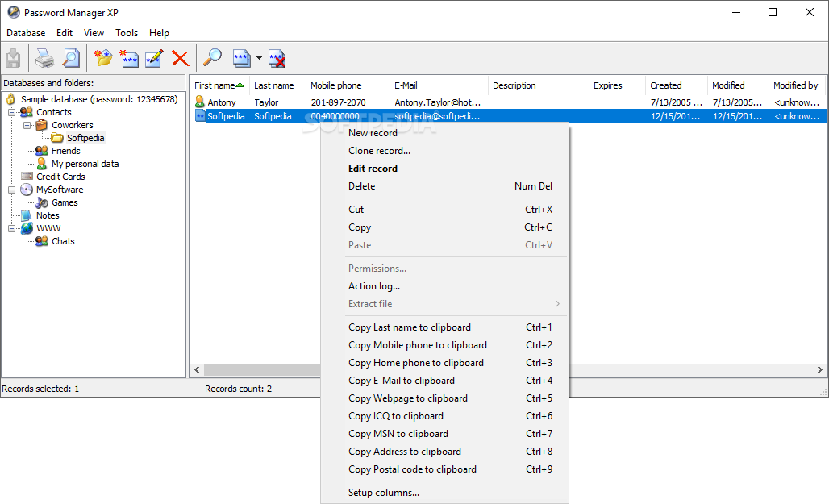
Task: Click the Softpedia open folder icon
Action: pyautogui.click(x=57, y=138)
